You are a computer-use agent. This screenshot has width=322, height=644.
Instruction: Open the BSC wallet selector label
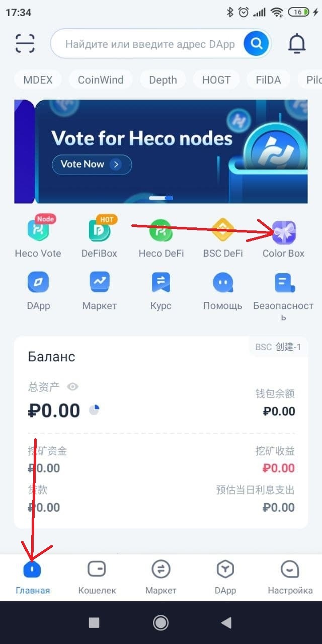tap(278, 347)
